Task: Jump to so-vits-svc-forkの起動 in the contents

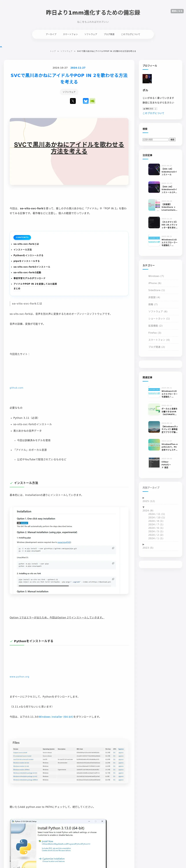Action: pos(27,273)
